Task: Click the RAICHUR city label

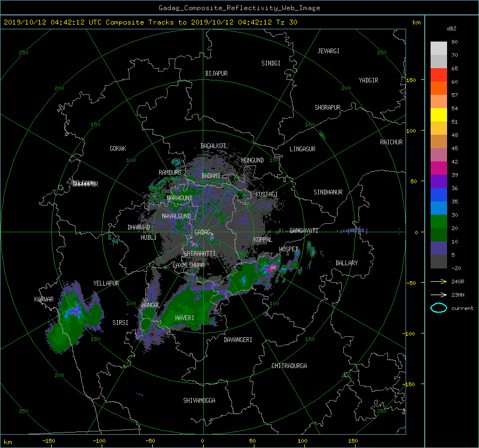Action: [391, 142]
